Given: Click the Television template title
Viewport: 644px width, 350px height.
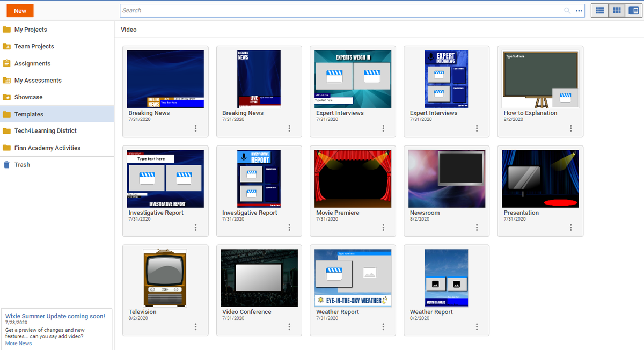Looking at the screenshot, I should (143, 312).
